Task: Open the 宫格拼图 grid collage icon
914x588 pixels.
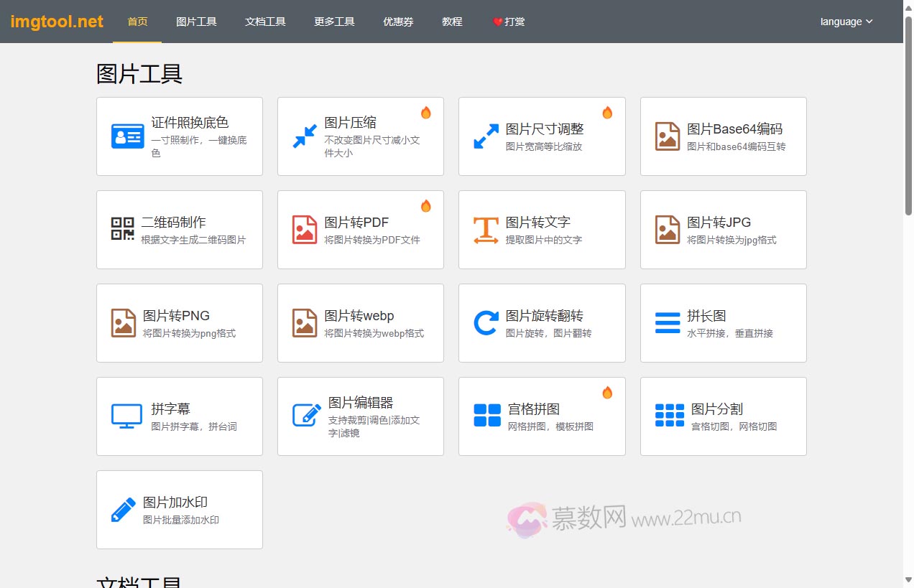Action: 486,416
